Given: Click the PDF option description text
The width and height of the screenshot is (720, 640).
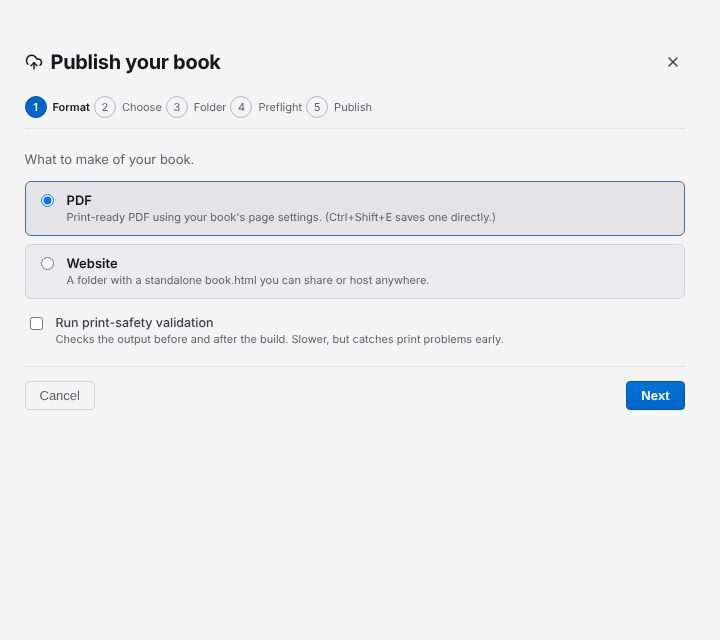Looking at the screenshot, I should (x=281, y=217).
